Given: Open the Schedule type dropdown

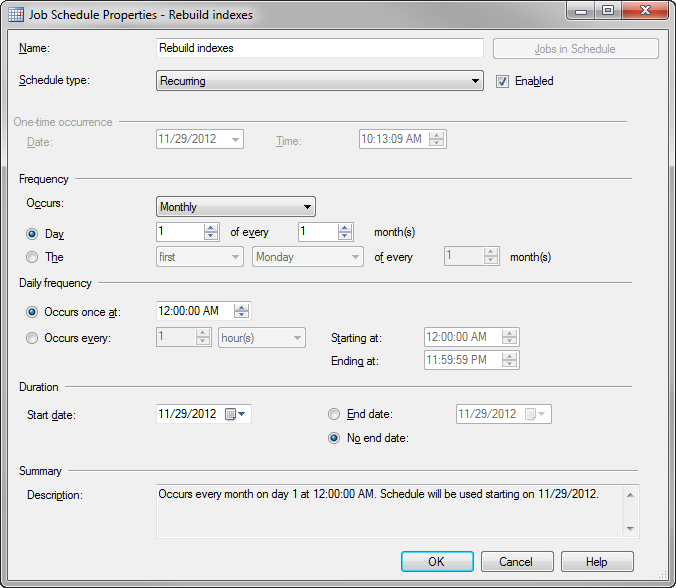Looking at the screenshot, I should [x=319, y=81].
